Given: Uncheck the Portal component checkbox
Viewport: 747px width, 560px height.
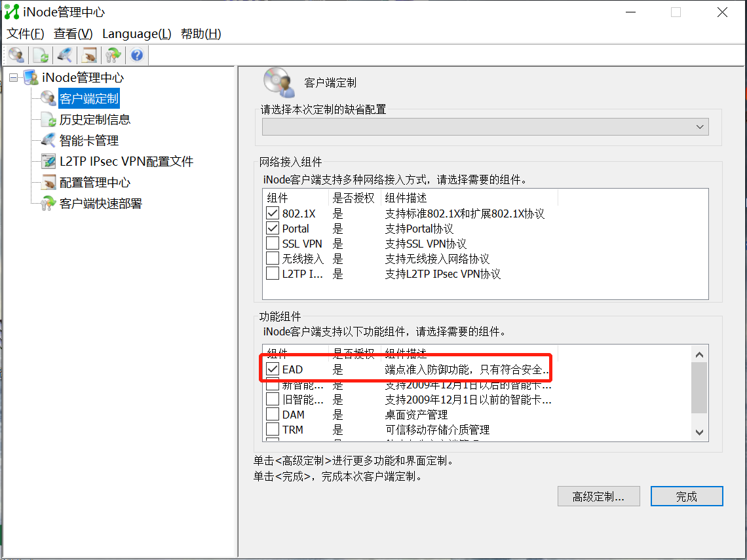Looking at the screenshot, I should coord(273,228).
